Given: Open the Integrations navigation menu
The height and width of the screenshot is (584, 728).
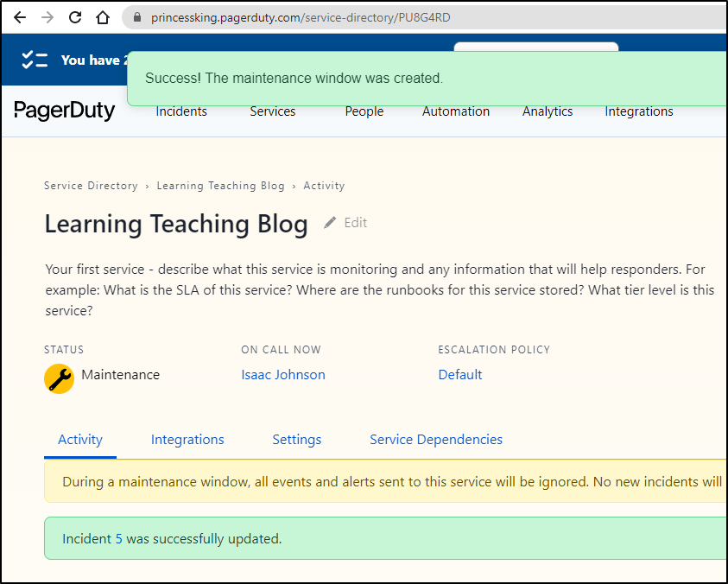Looking at the screenshot, I should click(x=639, y=111).
